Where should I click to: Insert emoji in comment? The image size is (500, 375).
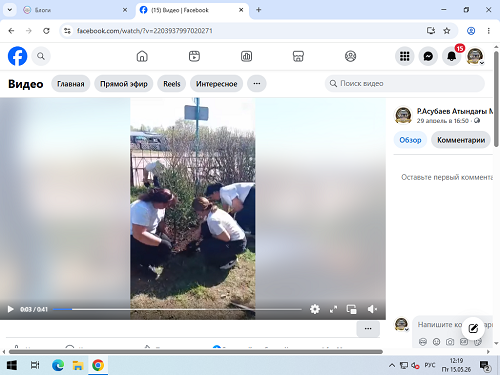[436, 342]
